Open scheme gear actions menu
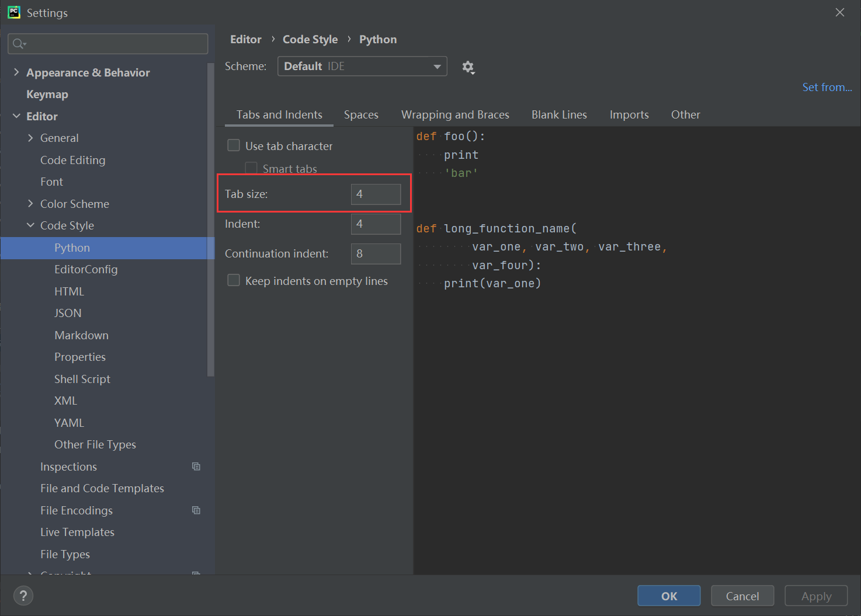Screen dimensions: 861x616 [x=468, y=67]
